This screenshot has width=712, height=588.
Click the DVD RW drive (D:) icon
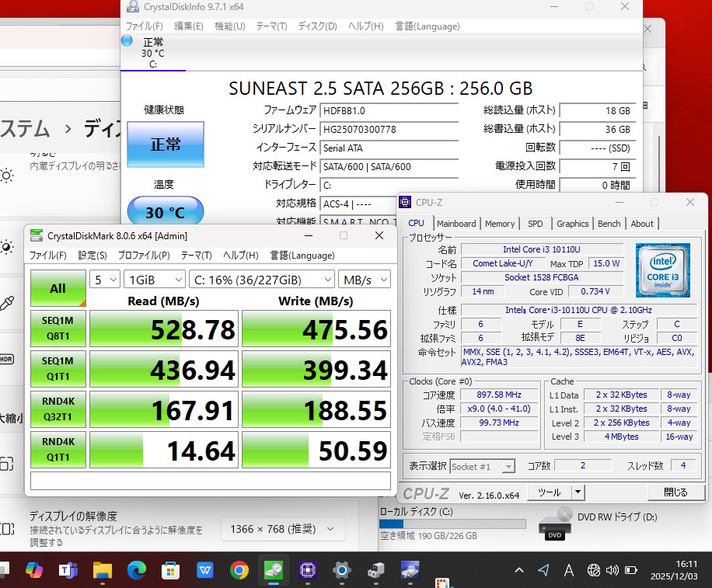(x=555, y=524)
